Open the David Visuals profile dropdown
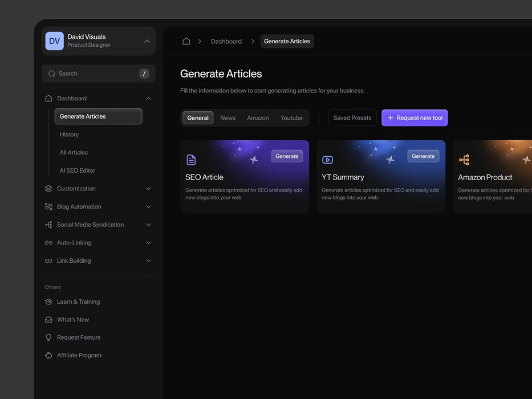 coord(147,41)
